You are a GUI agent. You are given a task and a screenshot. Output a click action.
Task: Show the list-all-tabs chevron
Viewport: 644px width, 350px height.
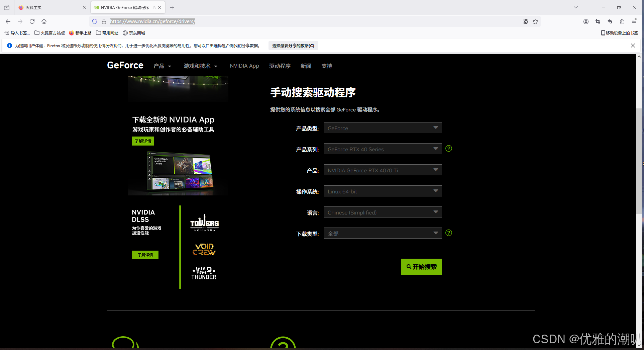(576, 7)
